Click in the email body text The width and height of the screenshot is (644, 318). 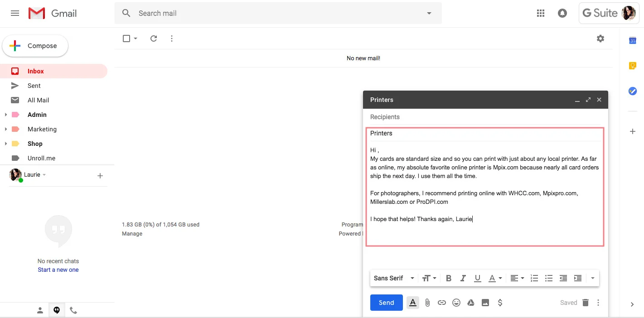[484, 185]
